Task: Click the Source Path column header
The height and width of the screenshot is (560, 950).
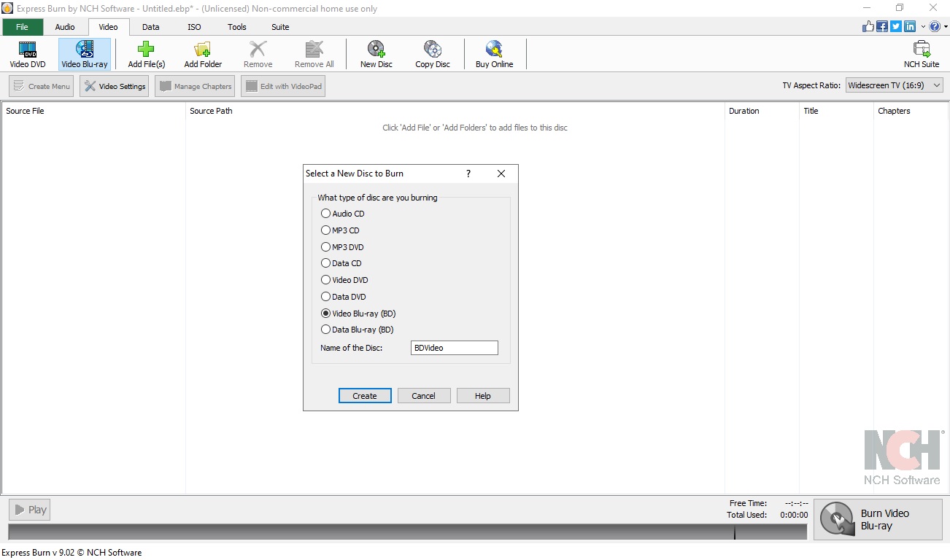Action: coord(455,111)
